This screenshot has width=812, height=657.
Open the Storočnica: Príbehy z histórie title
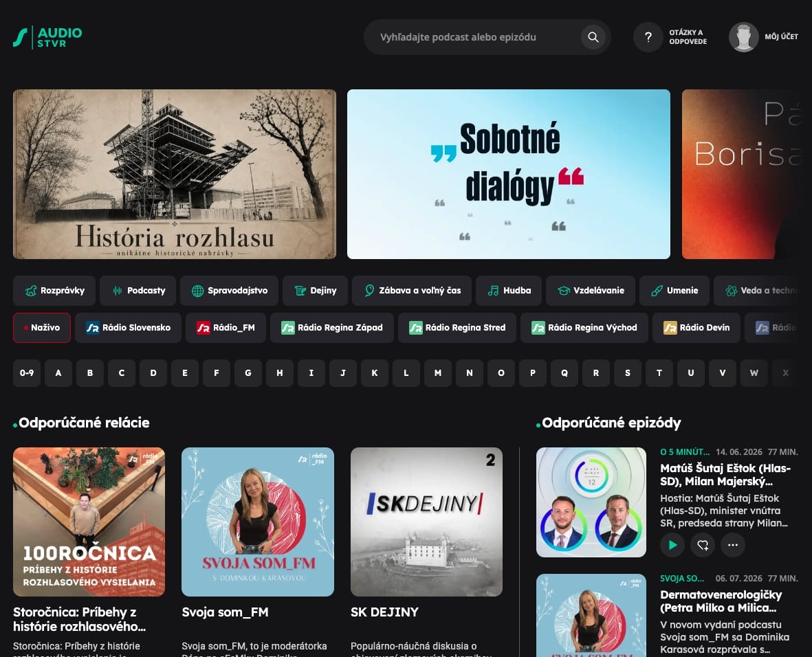click(79, 619)
